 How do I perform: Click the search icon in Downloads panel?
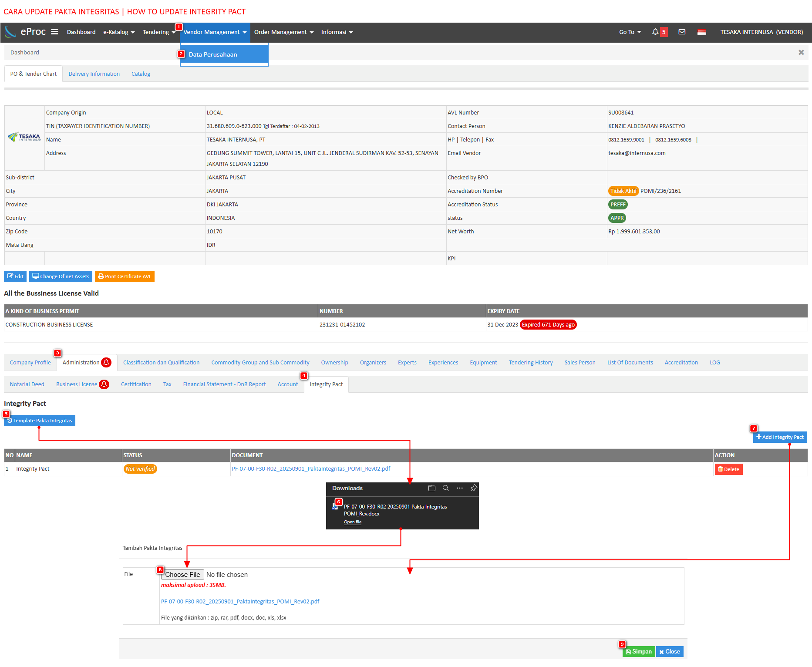coord(445,488)
